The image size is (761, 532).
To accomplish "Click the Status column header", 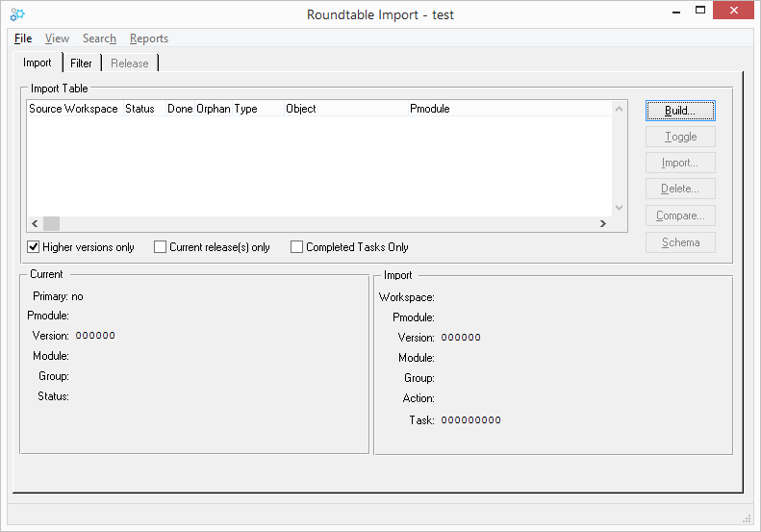I will tap(144, 109).
